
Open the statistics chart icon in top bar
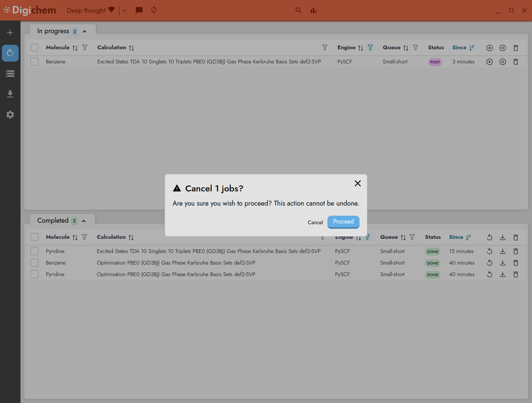tap(313, 10)
